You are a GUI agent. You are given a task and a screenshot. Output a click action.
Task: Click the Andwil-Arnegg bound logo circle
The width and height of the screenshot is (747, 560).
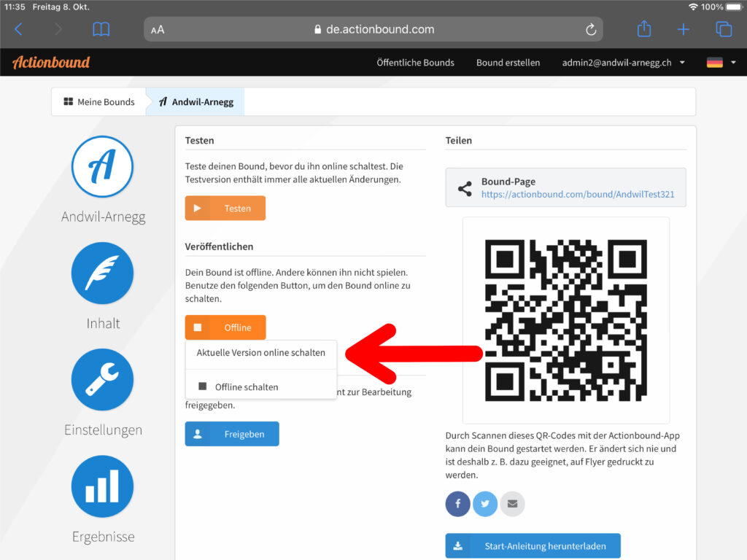pyautogui.click(x=102, y=167)
